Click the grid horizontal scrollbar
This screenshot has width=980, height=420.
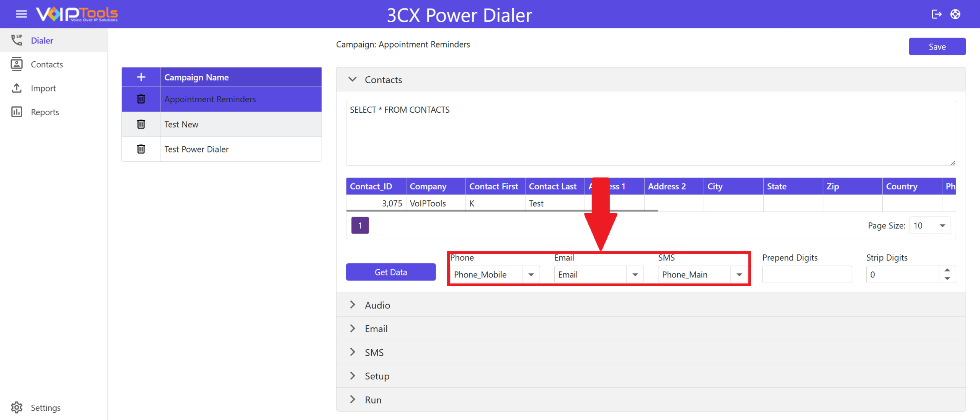(502, 210)
